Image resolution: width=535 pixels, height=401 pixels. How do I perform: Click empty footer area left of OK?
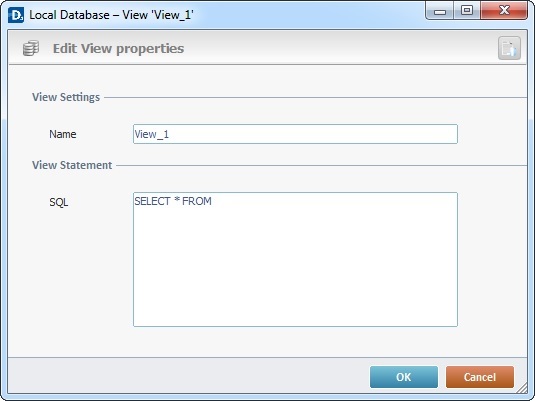point(188,377)
